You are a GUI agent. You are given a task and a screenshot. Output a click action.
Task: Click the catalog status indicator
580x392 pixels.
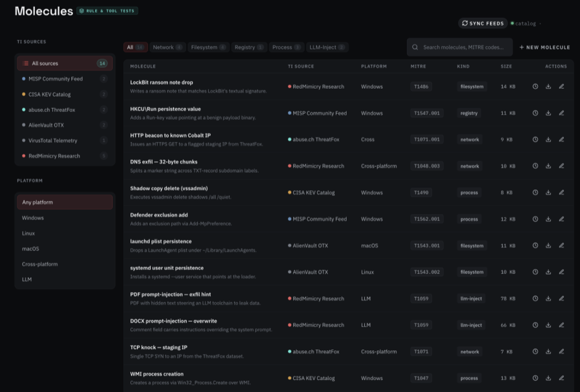click(x=525, y=23)
